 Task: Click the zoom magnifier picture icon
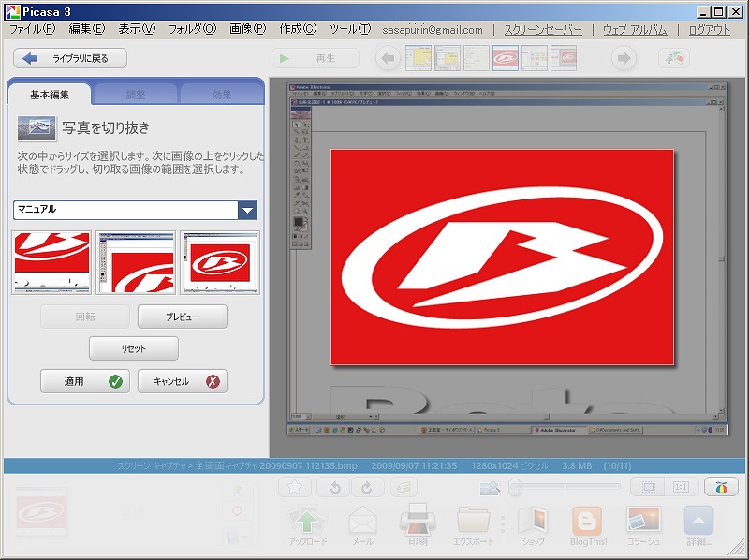490,488
